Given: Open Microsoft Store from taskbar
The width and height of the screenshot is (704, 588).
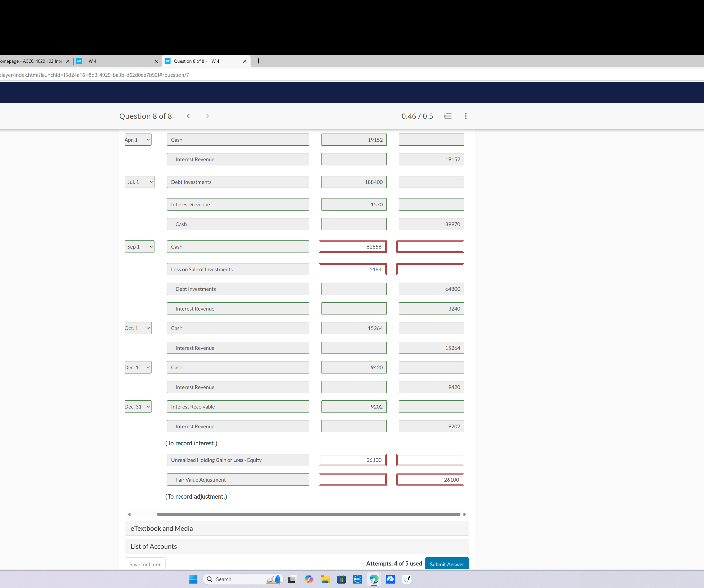Looking at the screenshot, I should tap(341, 579).
